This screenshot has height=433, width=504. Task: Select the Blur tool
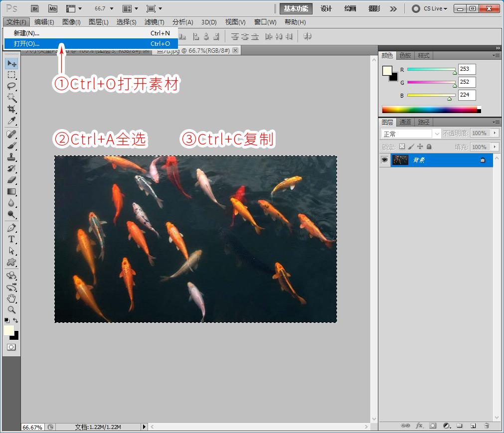tap(11, 203)
